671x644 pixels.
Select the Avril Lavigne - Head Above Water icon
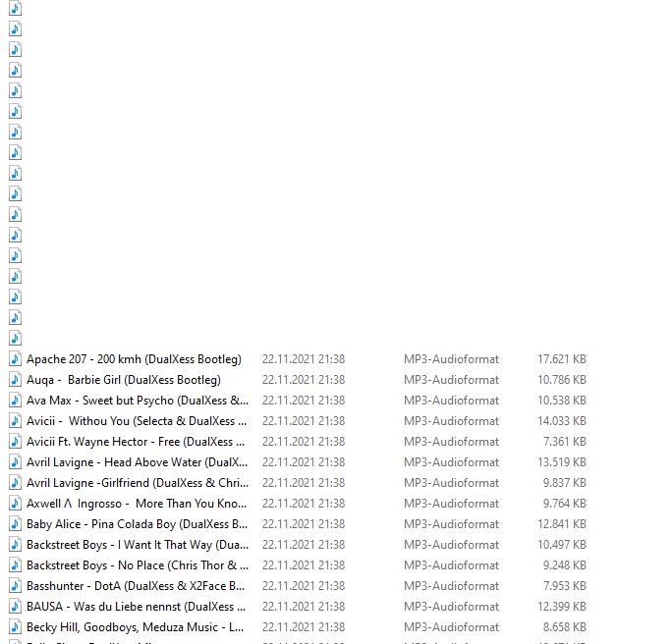(x=15, y=461)
